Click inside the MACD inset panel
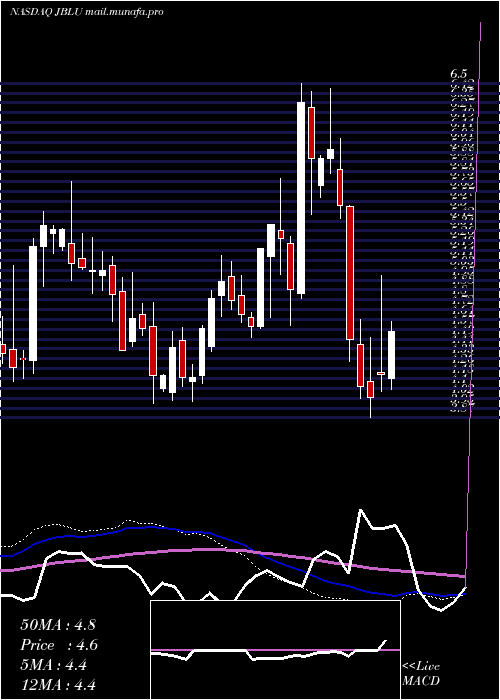The width and height of the screenshot is (500, 700). (x=275, y=650)
